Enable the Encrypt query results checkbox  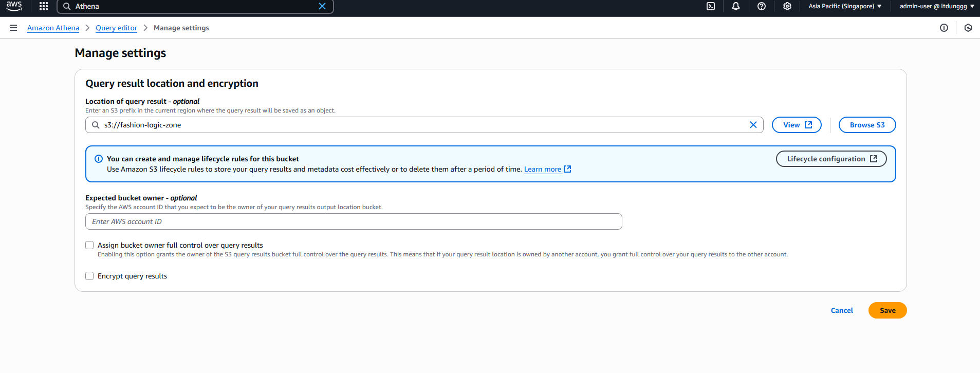pyautogui.click(x=89, y=276)
